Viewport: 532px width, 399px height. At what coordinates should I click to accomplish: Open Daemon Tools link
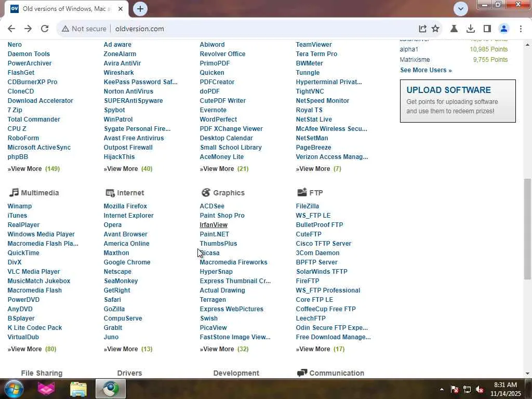tap(29, 54)
